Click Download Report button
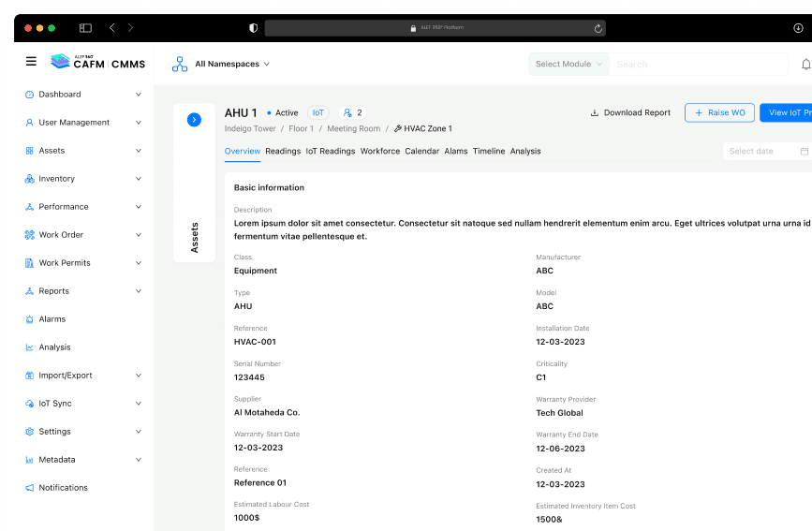 pos(630,112)
